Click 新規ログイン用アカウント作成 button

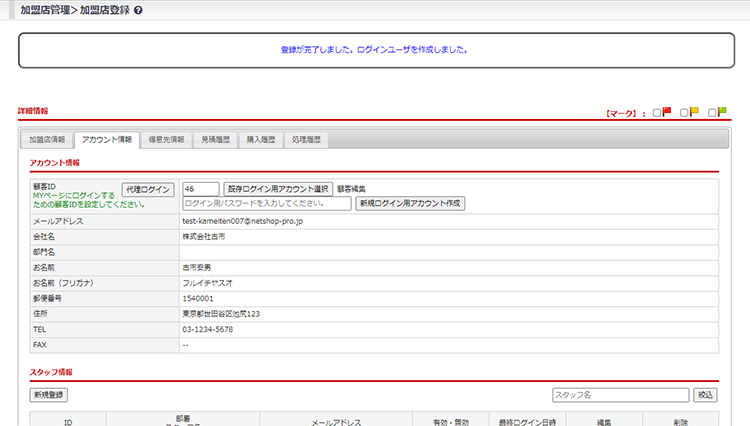[x=410, y=203]
